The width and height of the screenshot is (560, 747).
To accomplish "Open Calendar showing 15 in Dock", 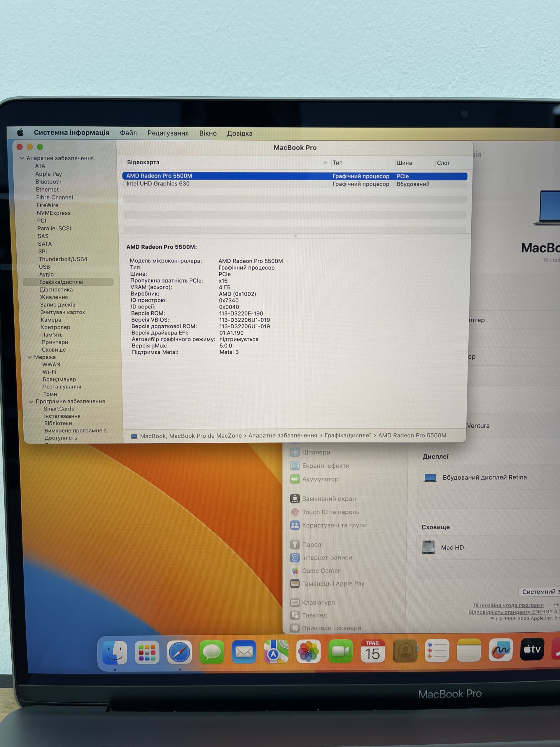I will point(372,650).
